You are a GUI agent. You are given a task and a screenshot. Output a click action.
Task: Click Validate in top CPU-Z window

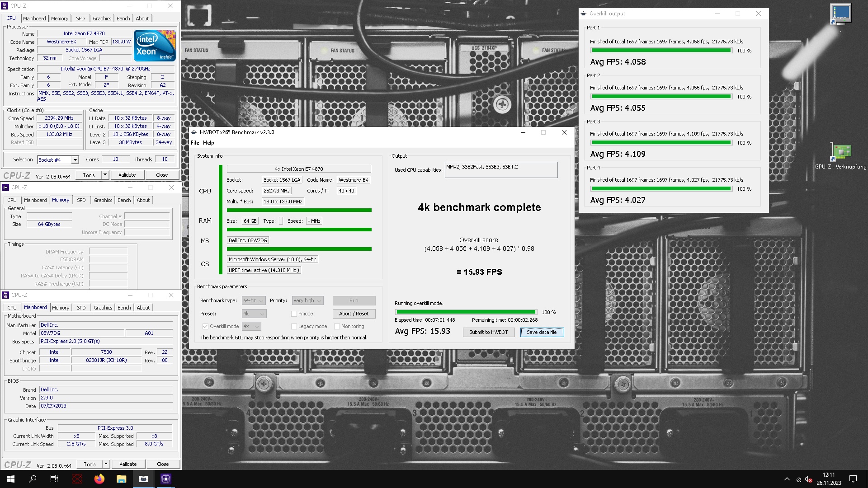127,175
